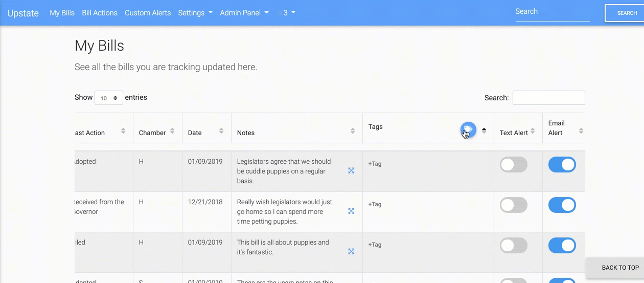This screenshot has width=644, height=283.
Task: Go to My Bills in navbar
Action: click(x=62, y=13)
